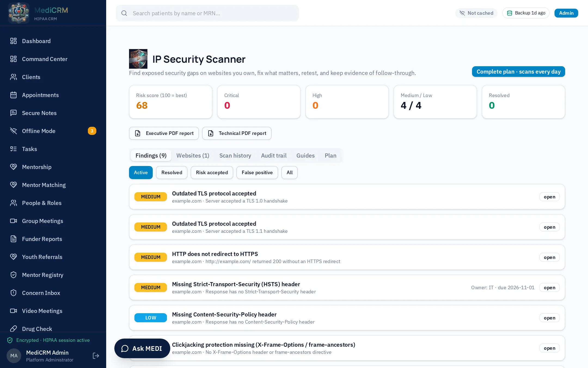588x368 pixels.
Task: Click the Command Center grid icon
Action: tap(13, 59)
